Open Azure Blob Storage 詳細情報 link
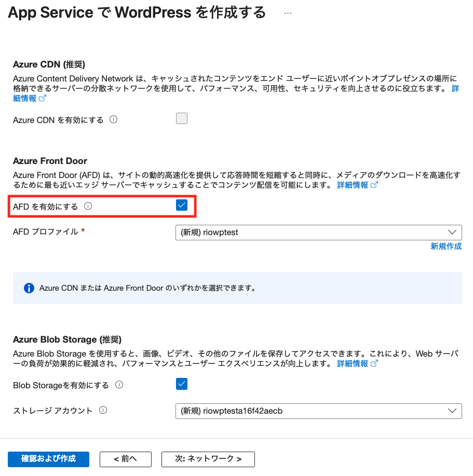 pyautogui.click(x=357, y=363)
